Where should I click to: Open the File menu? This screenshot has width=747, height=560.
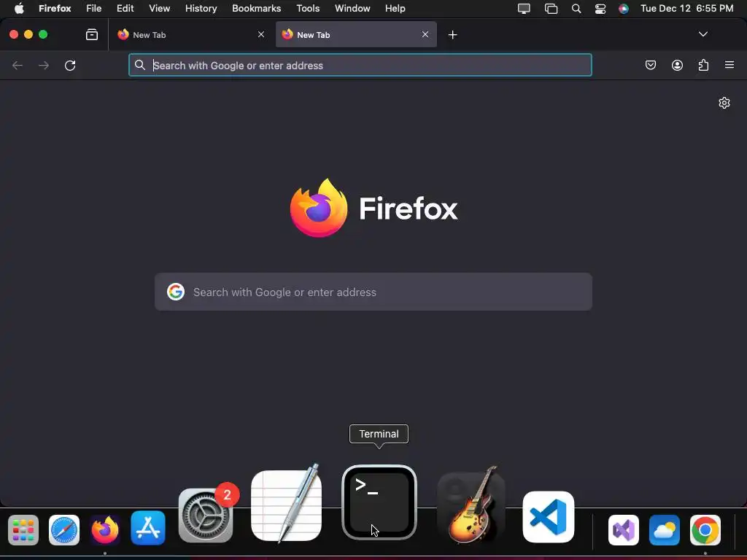click(94, 9)
